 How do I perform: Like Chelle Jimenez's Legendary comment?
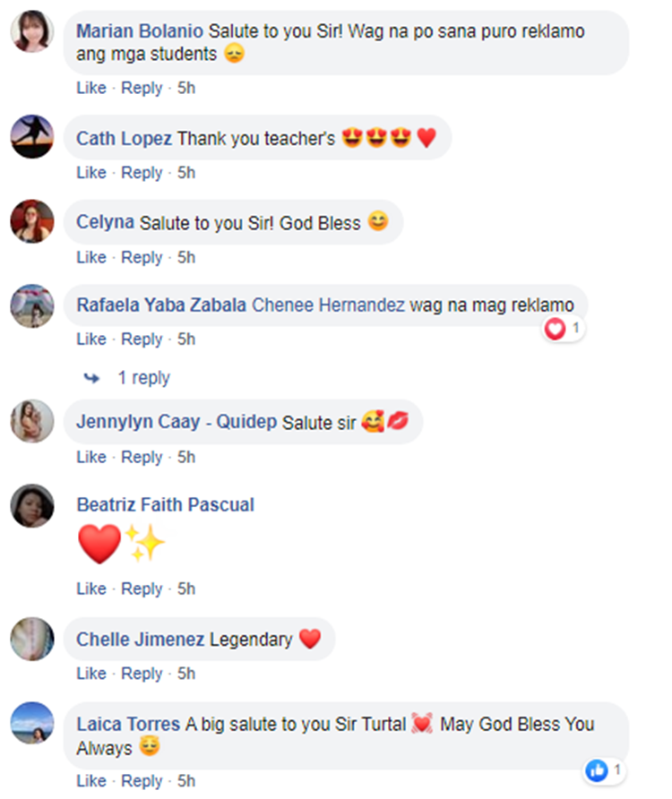tap(91, 674)
